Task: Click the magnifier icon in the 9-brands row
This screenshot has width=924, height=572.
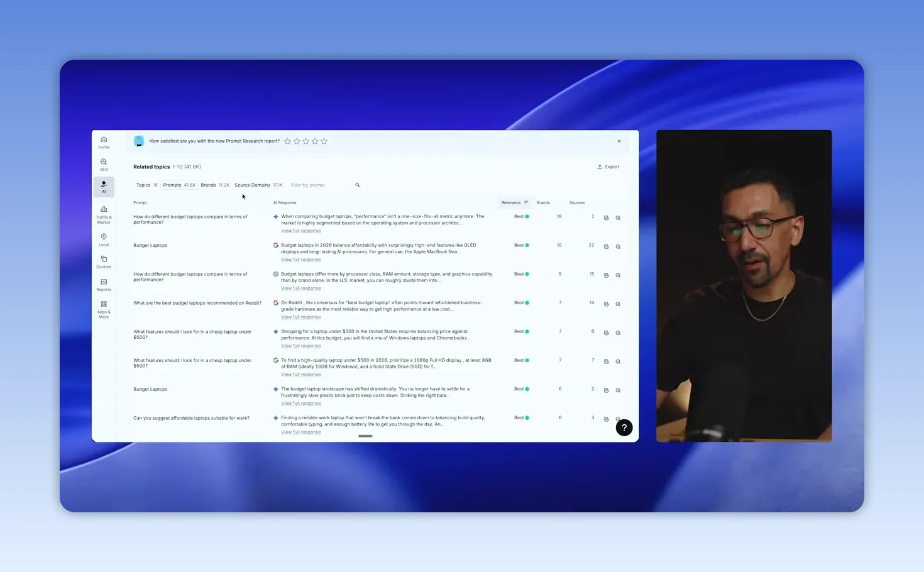Action: tap(618, 275)
